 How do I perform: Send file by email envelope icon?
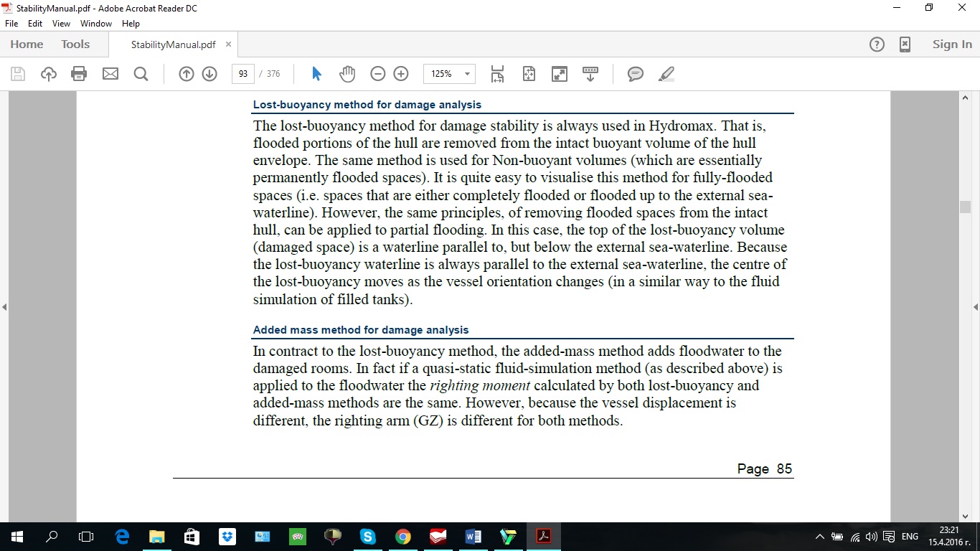coord(110,74)
